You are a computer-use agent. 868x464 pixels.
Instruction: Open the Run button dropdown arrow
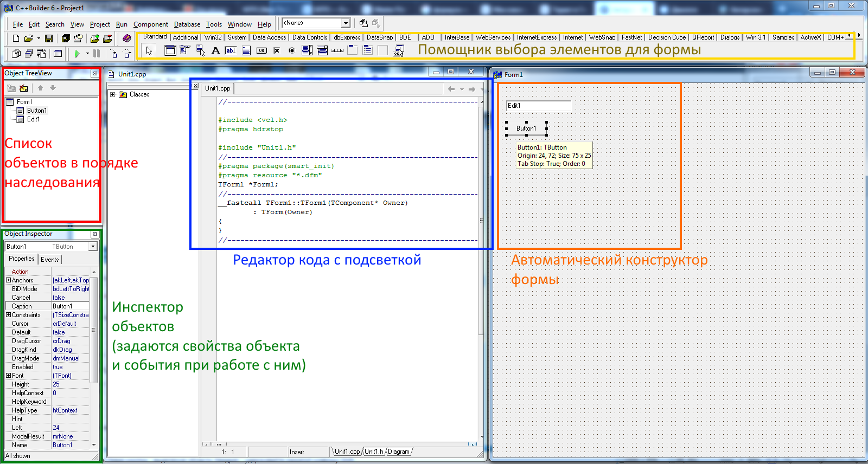point(87,54)
